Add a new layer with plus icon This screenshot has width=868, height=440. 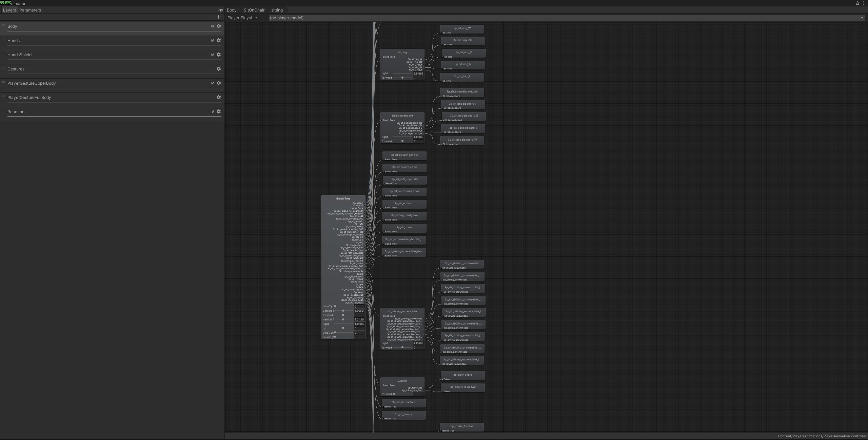(218, 17)
